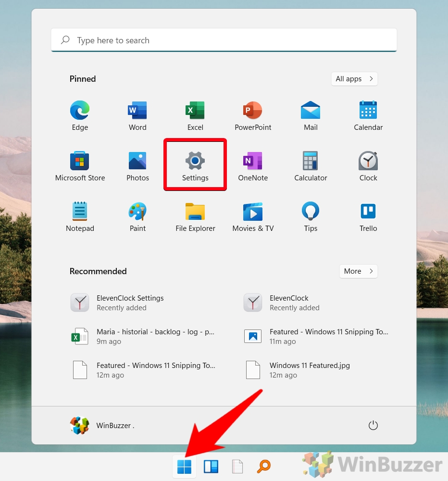The height and width of the screenshot is (481, 448).
Task: Click the Type here to search box
Action: pyautogui.click(x=224, y=40)
